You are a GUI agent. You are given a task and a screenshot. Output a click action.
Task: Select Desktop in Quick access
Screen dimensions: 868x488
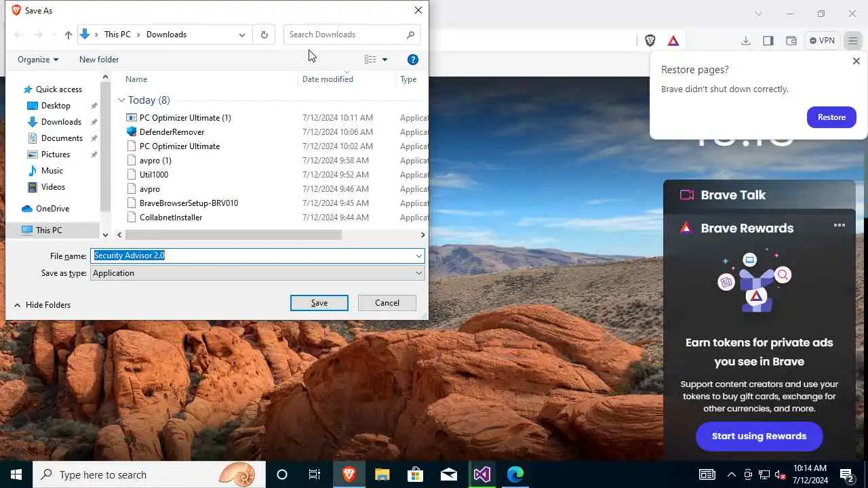click(x=56, y=106)
